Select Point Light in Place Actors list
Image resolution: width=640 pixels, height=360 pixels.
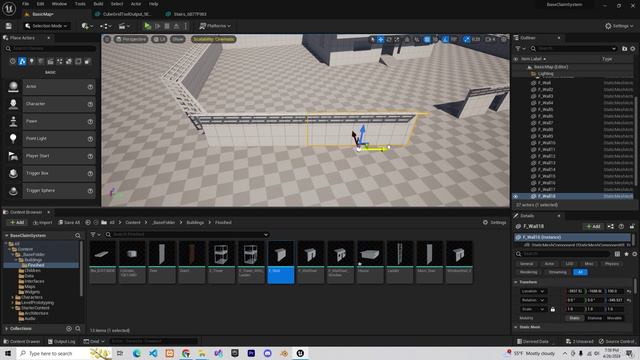click(51, 139)
